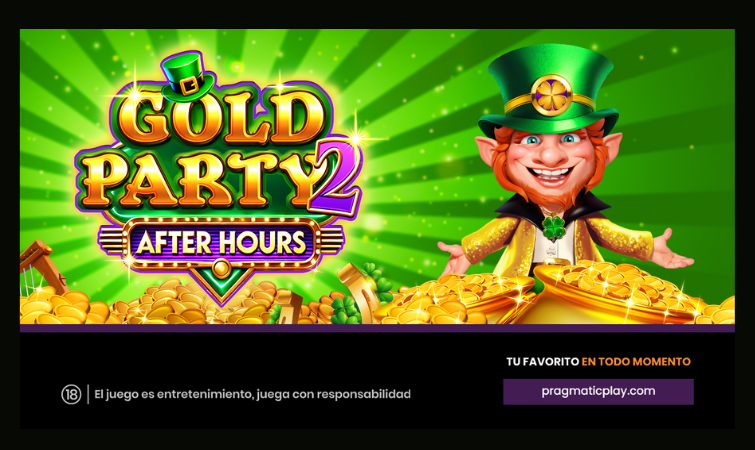Screen dimensions: 755x450
Task: Click the pragmaticplay.com purple button
Action: coord(598,391)
